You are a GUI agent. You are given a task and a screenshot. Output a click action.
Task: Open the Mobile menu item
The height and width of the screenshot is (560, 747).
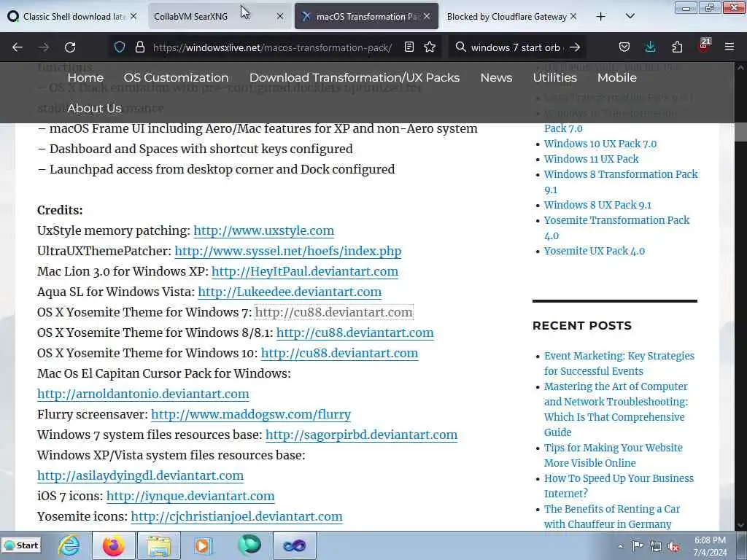(617, 77)
